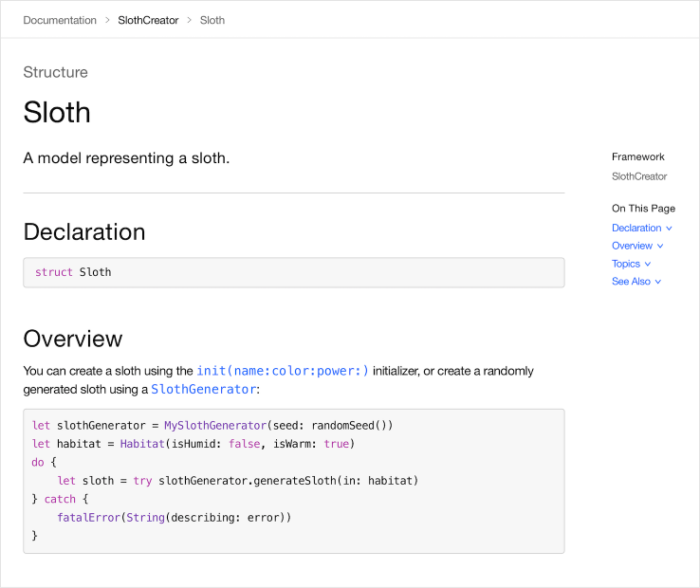Click the Sloth breadcrumb item

coord(212,20)
